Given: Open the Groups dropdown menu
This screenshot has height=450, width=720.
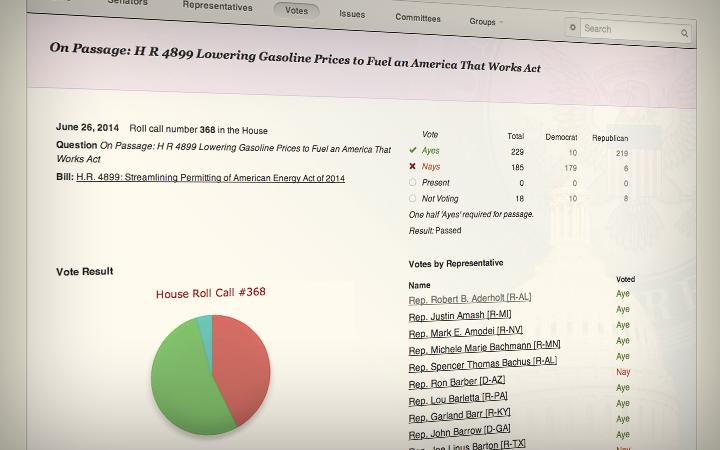Looking at the screenshot, I should (486, 21).
